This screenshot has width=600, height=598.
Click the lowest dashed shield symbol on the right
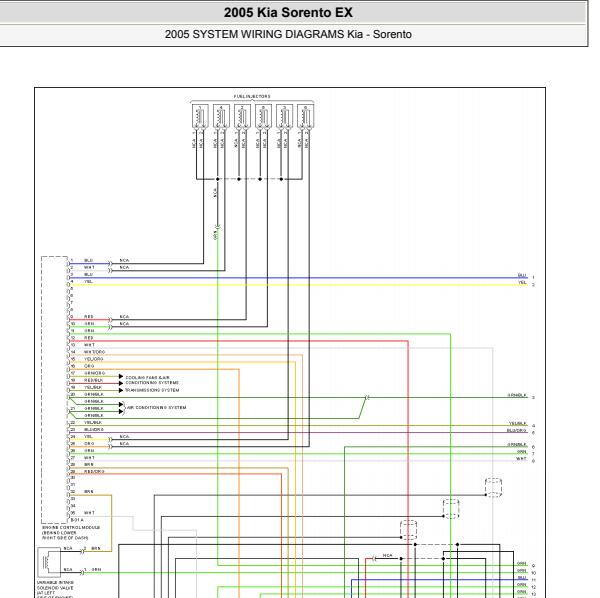409,530
